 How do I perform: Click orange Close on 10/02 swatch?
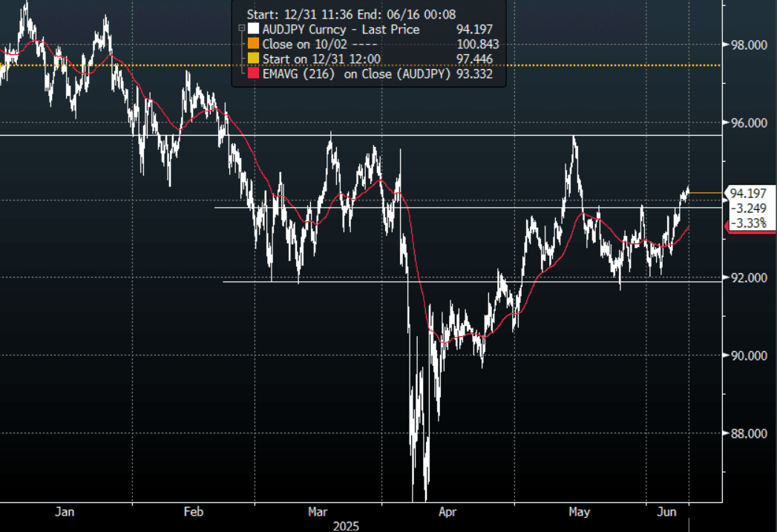254,45
